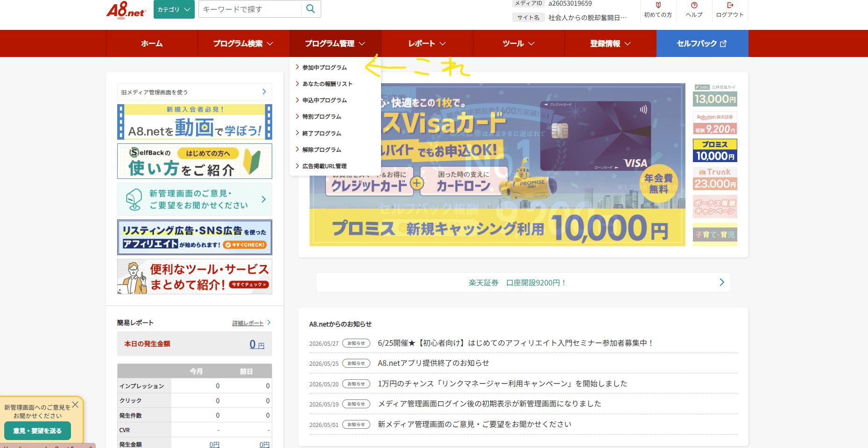Screen dimensions: 868x448
Task: Select the プロミス 10,000円 side thumbnail
Action: [x=715, y=150]
